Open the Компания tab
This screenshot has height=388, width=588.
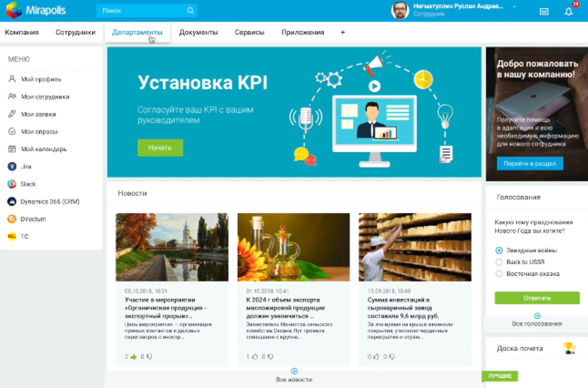tap(22, 32)
